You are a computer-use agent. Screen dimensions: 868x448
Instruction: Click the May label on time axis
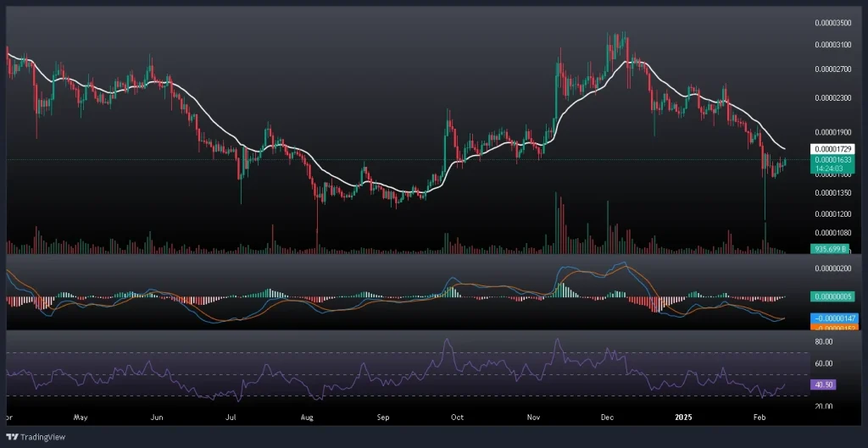pyautogui.click(x=81, y=417)
